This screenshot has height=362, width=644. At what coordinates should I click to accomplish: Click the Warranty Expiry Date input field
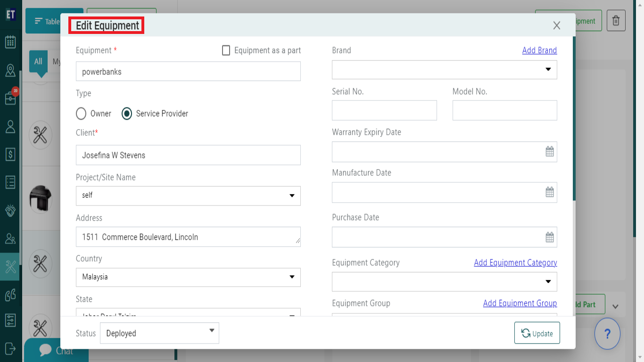tap(444, 152)
